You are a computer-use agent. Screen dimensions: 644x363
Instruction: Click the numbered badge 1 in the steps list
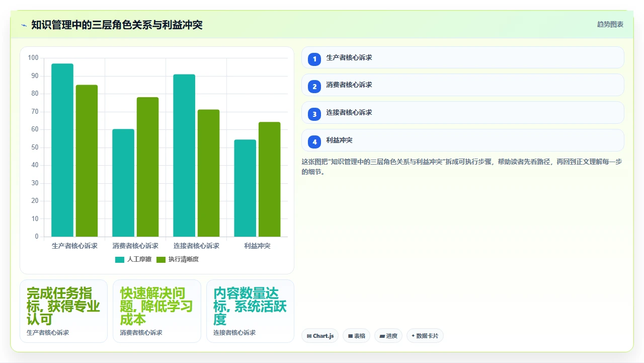click(x=314, y=59)
